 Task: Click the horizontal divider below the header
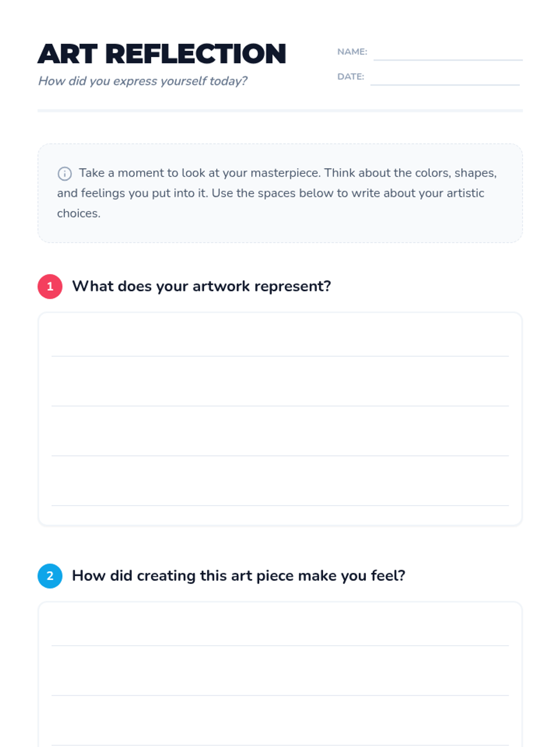pyautogui.click(x=280, y=111)
